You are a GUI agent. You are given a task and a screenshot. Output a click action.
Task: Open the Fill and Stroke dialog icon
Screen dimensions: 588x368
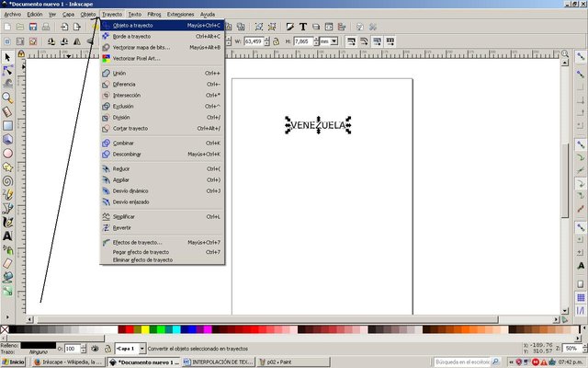pos(290,27)
